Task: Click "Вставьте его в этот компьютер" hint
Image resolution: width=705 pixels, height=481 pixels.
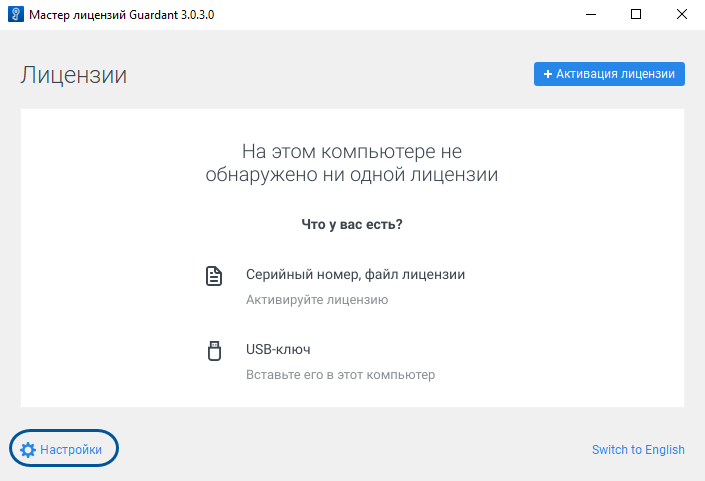Action: (x=340, y=375)
